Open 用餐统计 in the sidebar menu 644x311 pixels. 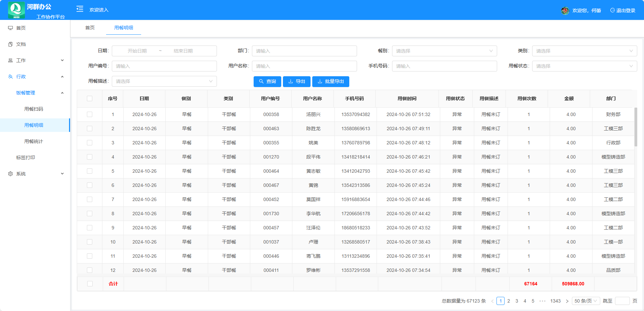pyautogui.click(x=34, y=141)
